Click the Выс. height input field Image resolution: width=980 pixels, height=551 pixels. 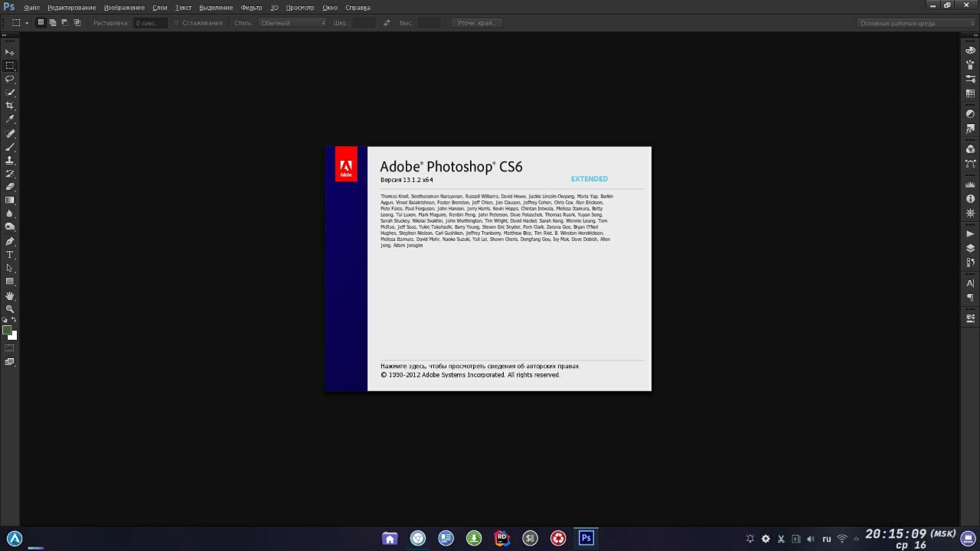point(429,23)
